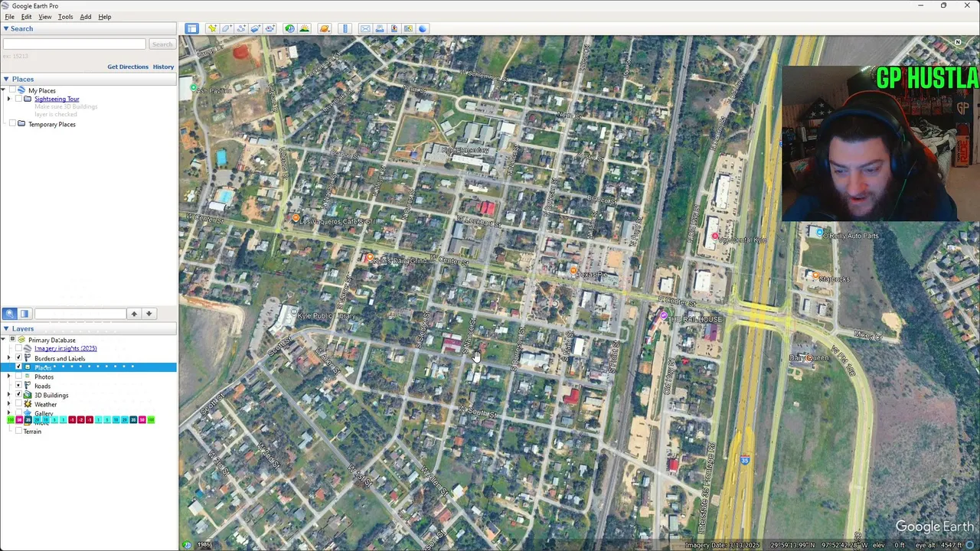Image resolution: width=980 pixels, height=551 pixels.
Task: Click the Places filter input field
Action: point(80,314)
